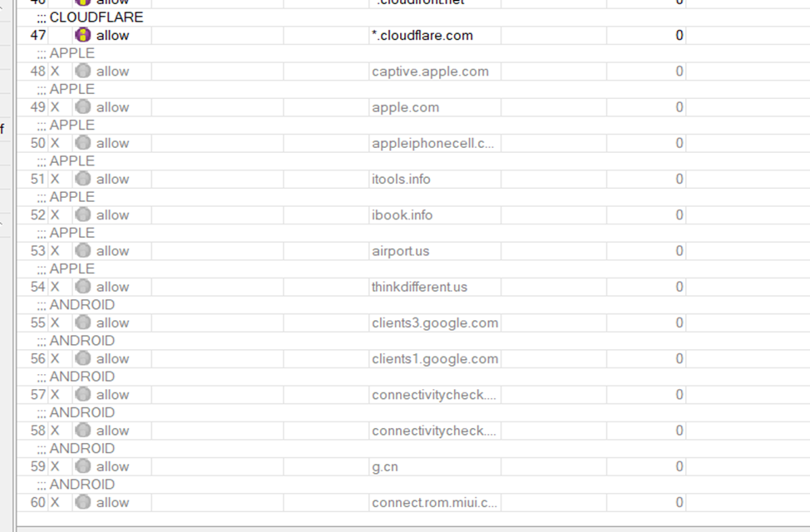Click the grey icon on clients3.google.com rule

pos(82,323)
